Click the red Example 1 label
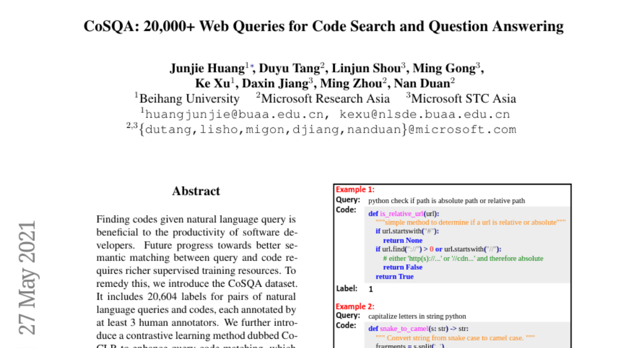644x348 pixels. tap(355, 190)
